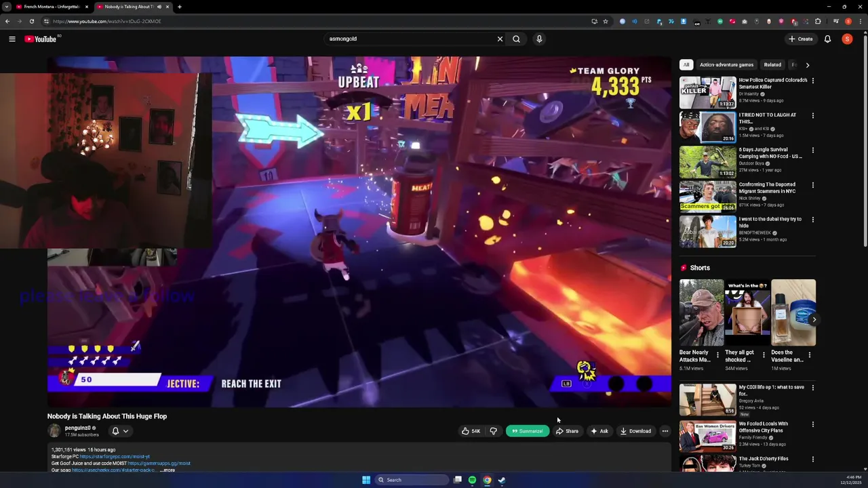
Task: Close the French Montana tab
Action: [x=86, y=7]
